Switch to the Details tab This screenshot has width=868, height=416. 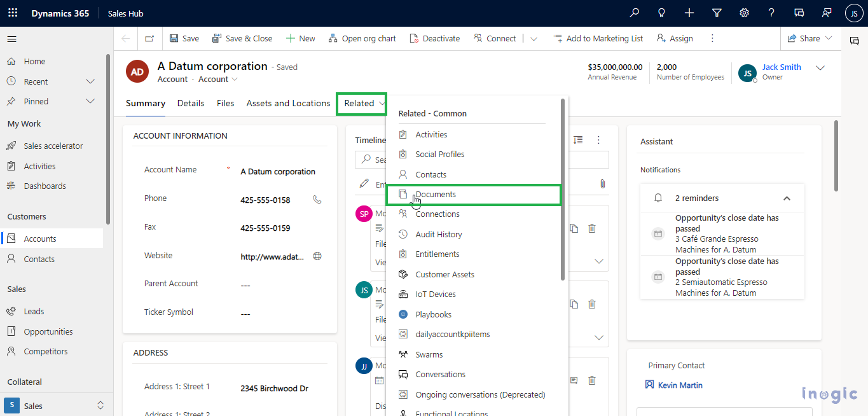[x=191, y=103]
